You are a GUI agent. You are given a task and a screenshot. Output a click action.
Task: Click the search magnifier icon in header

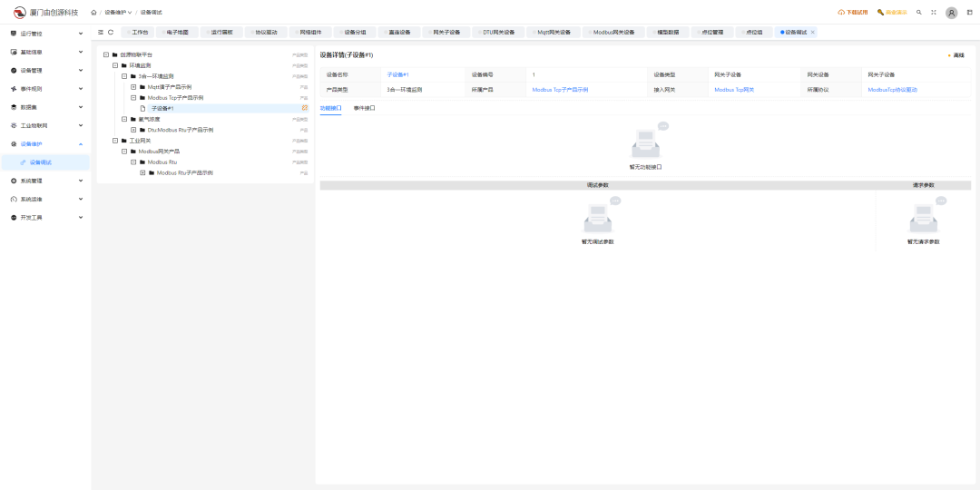tap(919, 13)
